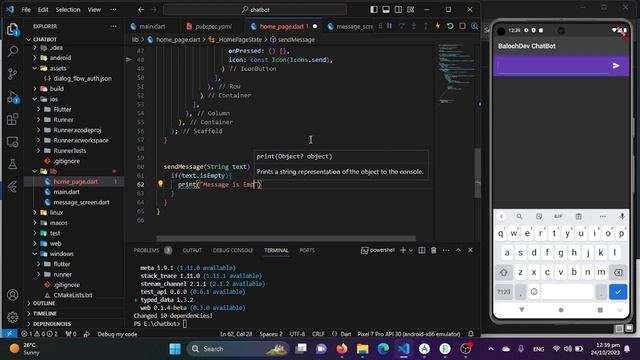Expand the TIMELINE section
Viewport: 640px width, 360px height.
click(x=45, y=313)
